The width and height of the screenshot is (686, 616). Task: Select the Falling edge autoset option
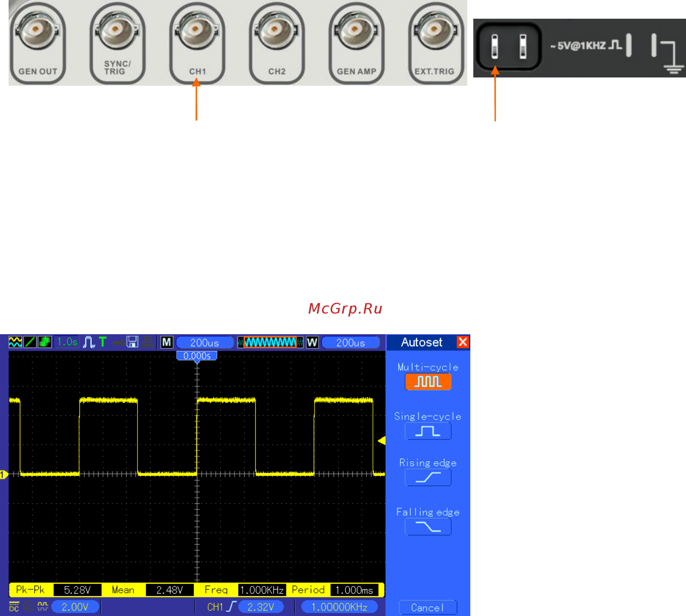tap(428, 527)
